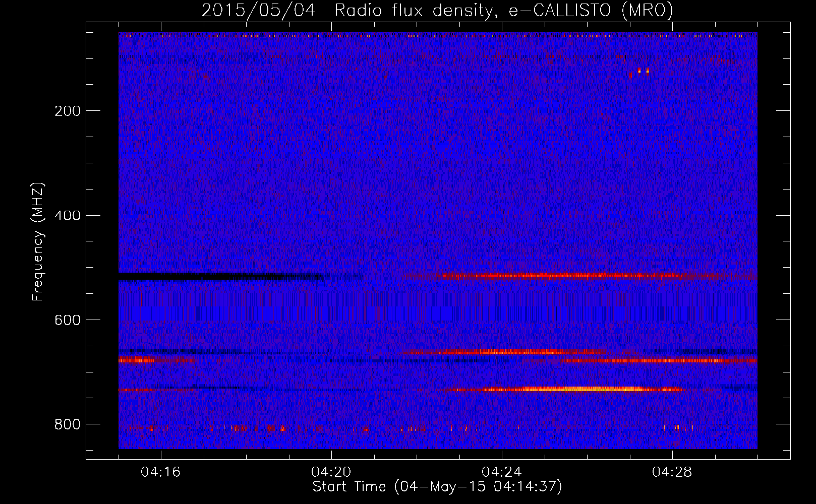Click the 400 frequency tick label
816x504 pixels.
(x=67, y=216)
